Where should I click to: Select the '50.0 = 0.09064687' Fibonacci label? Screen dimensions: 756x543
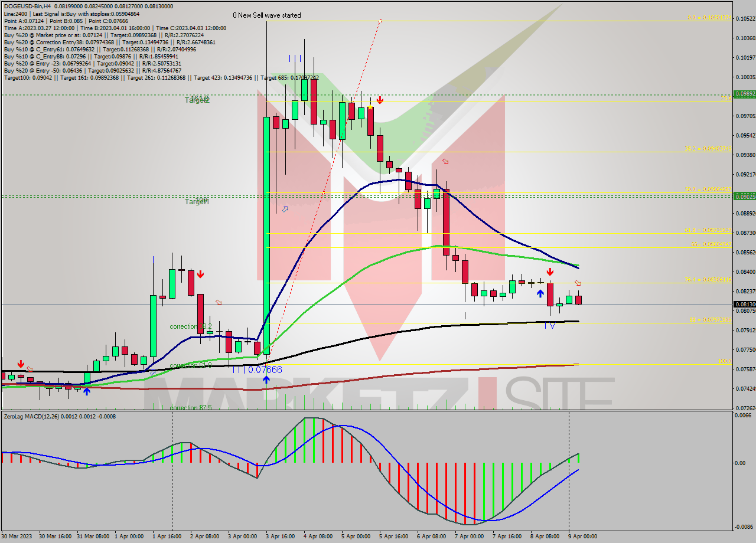708,189
